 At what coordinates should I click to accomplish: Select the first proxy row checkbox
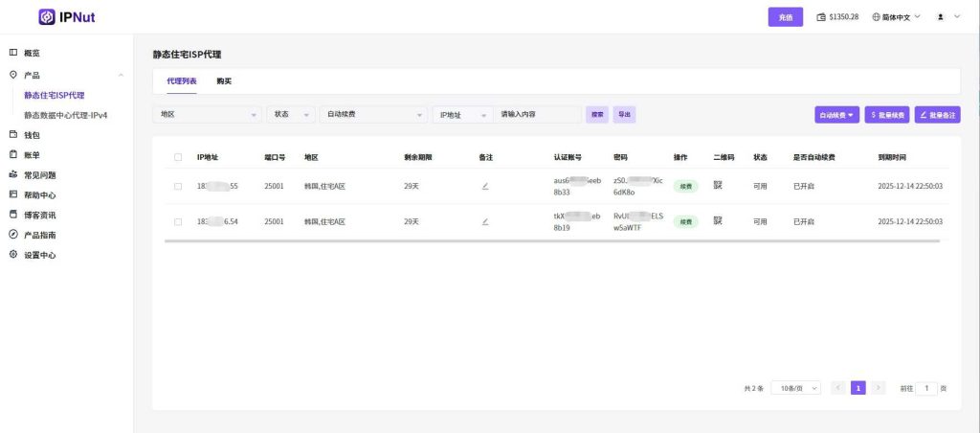click(x=178, y=186)
